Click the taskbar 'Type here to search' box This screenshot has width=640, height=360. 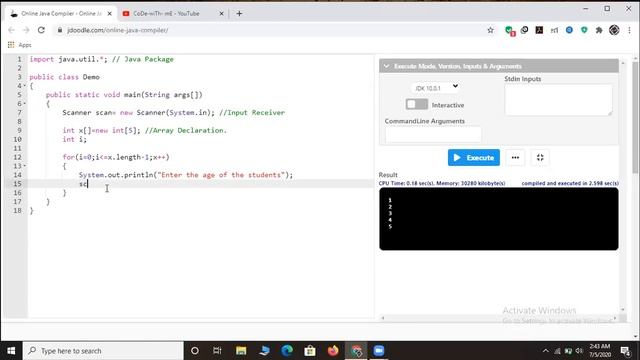point(103,351)
